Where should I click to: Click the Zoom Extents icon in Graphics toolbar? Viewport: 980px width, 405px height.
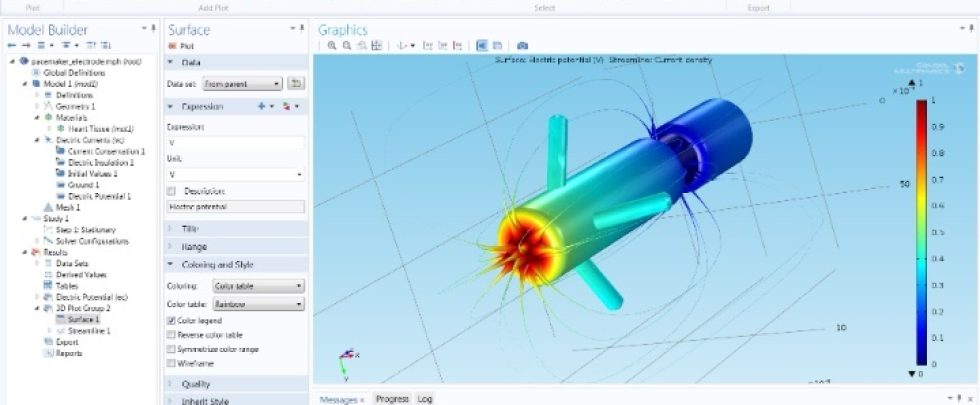pos(376,46)
